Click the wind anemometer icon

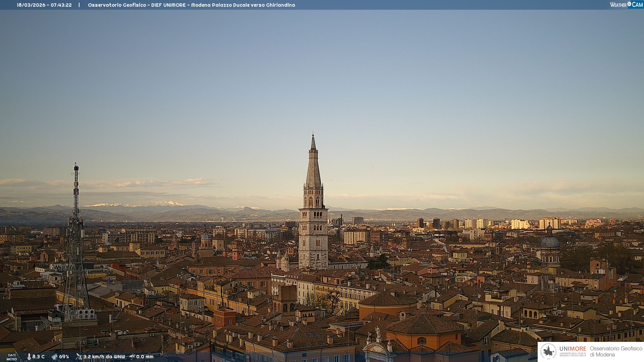click(79, 357)
